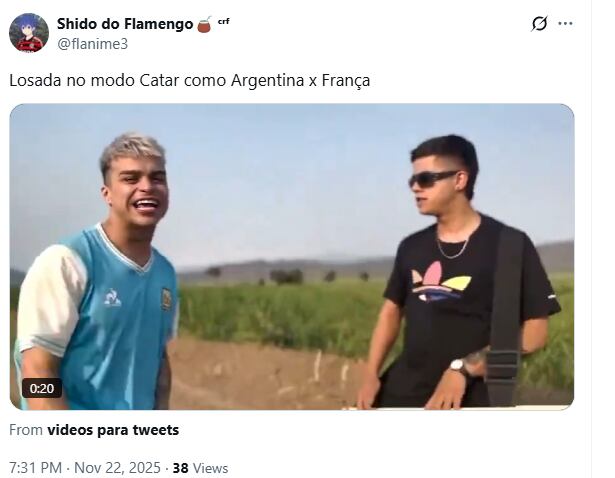Click the Views label next to the count

pos(211,468)
